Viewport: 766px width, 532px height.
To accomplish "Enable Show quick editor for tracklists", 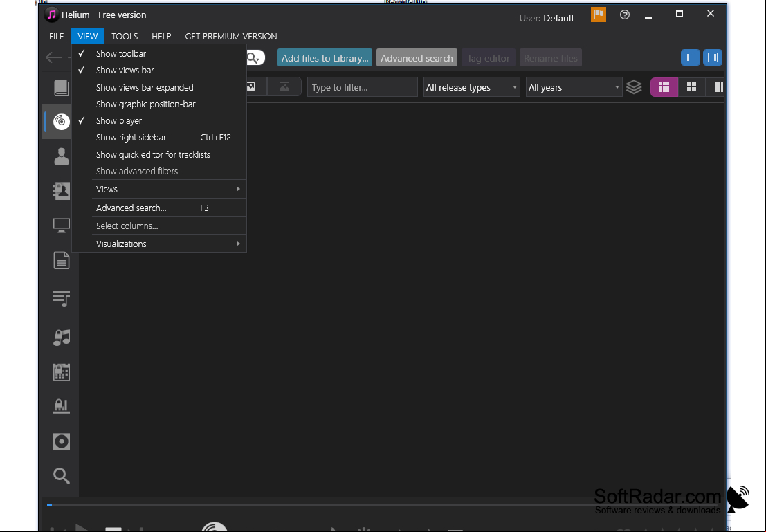I will tap(158, 154).
